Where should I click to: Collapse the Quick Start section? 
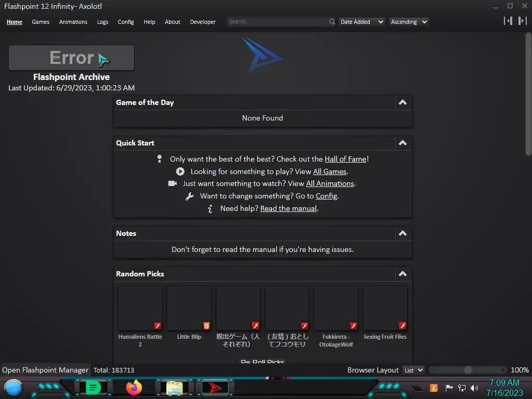pos(403,143)
